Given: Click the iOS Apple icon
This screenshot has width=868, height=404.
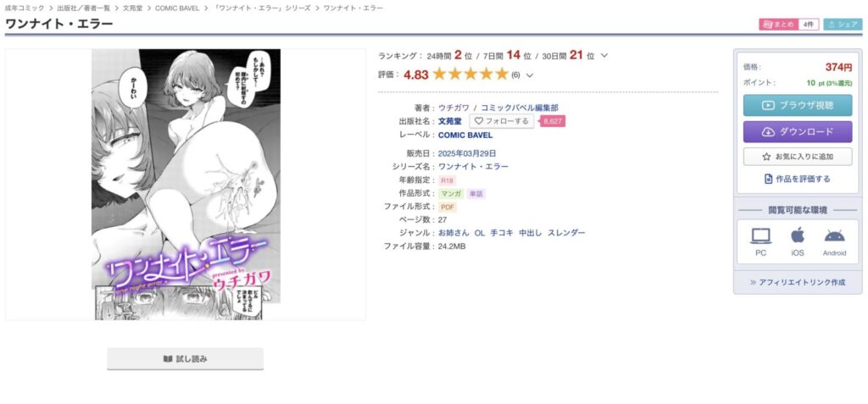Looking at the screenshot, I should [797, 235].
